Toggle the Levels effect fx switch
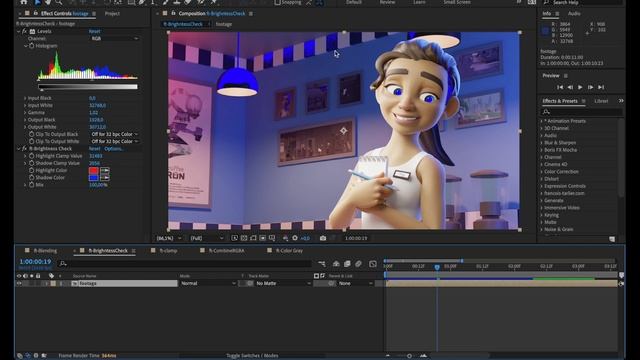The width and height of the screenshot is (640, 360). (x=24, y=31)
